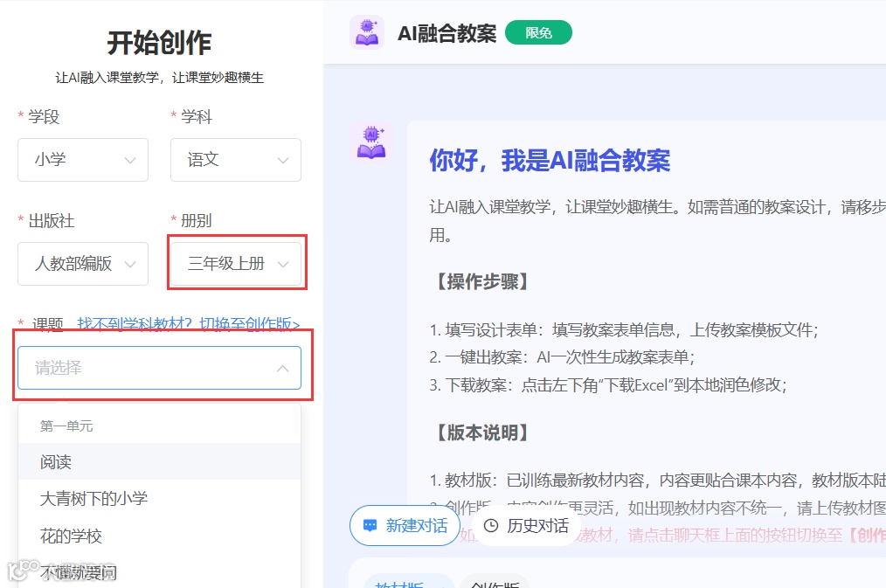886x588 pixels.
Task: Open the 找不到学科教材？切换至创作版 link
Action: 188,323
